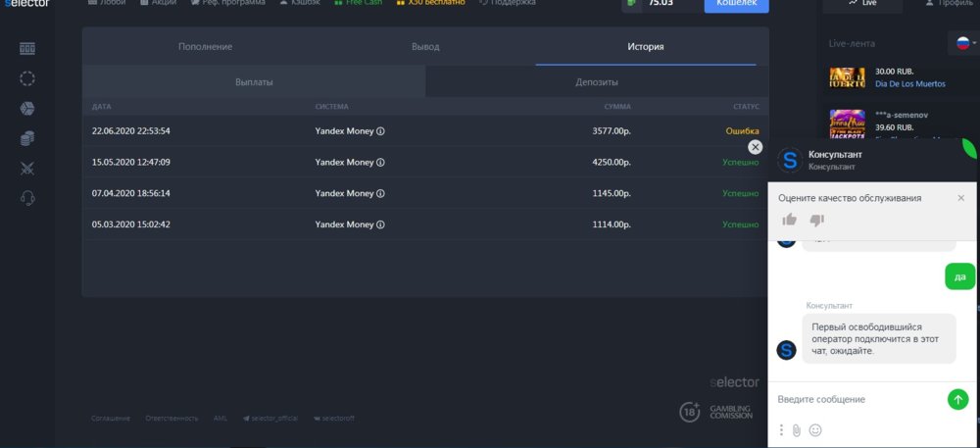This screenshot has height=448, width=980.
Task: Open the Ответственность footer link
Action: pyautogui.click(x=171, y=418)
